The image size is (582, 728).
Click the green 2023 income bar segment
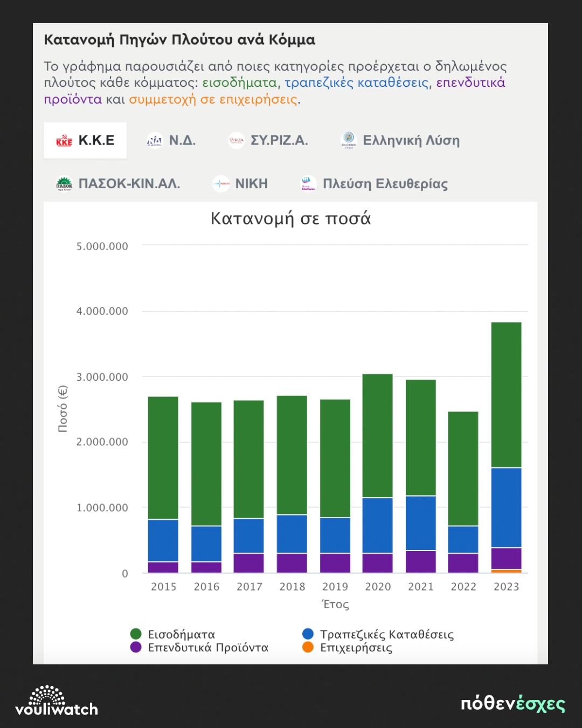click(506, 395)
